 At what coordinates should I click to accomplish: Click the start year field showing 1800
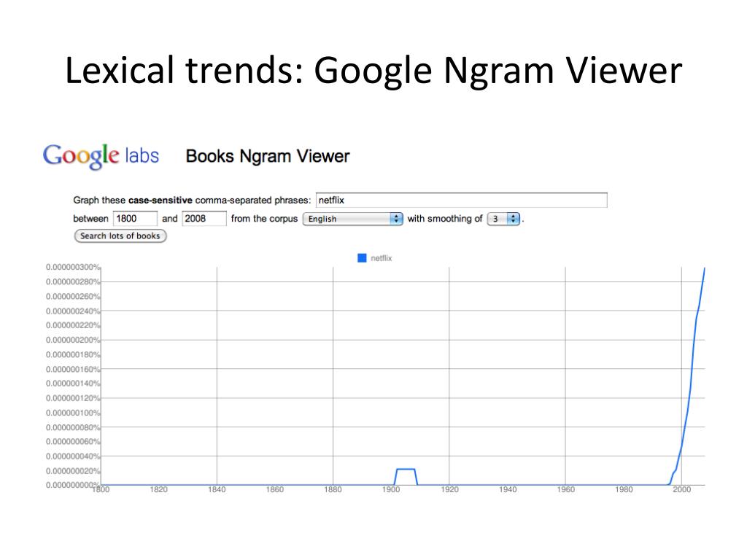135,219
